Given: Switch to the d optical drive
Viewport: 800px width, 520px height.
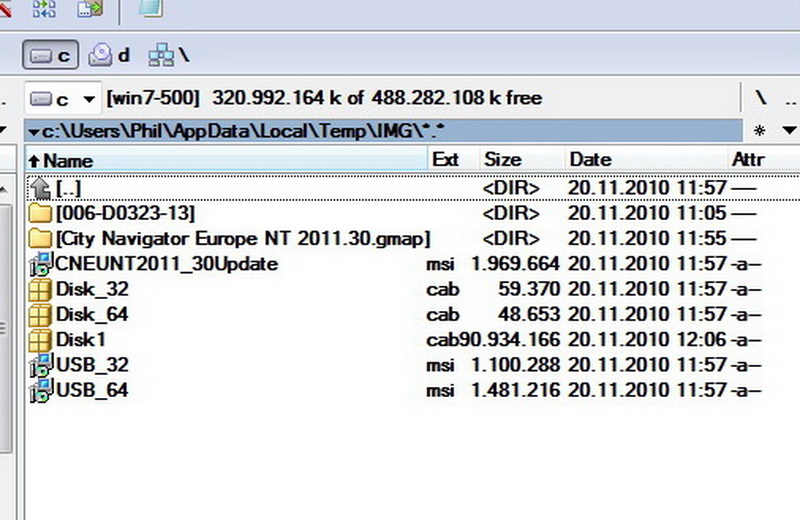Looking at the screenshot, I should 110,54.
